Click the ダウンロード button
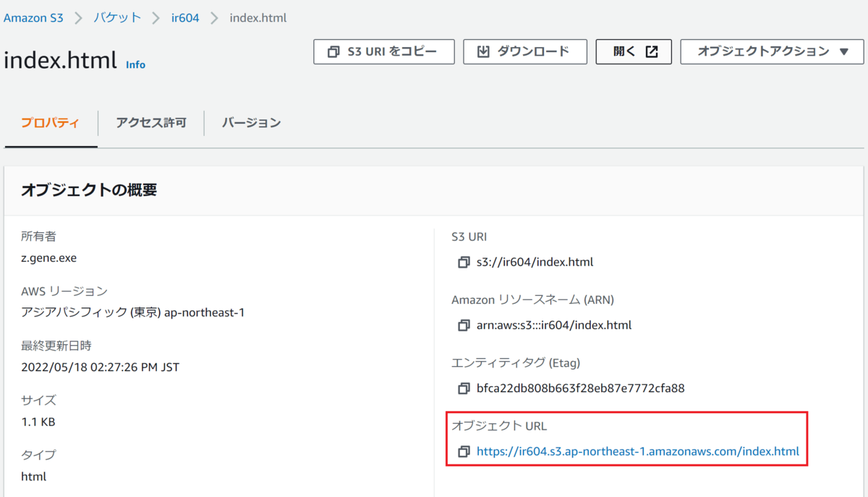 [x=525, y=51]
